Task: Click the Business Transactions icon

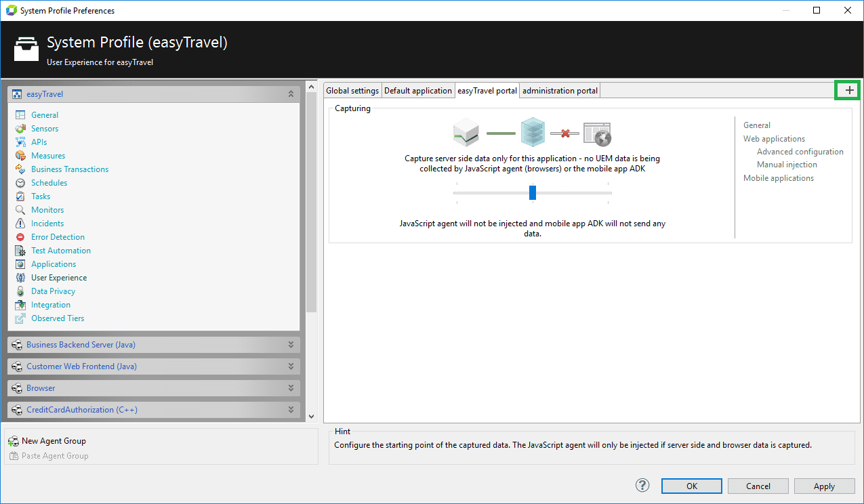Action: [20, 169]
